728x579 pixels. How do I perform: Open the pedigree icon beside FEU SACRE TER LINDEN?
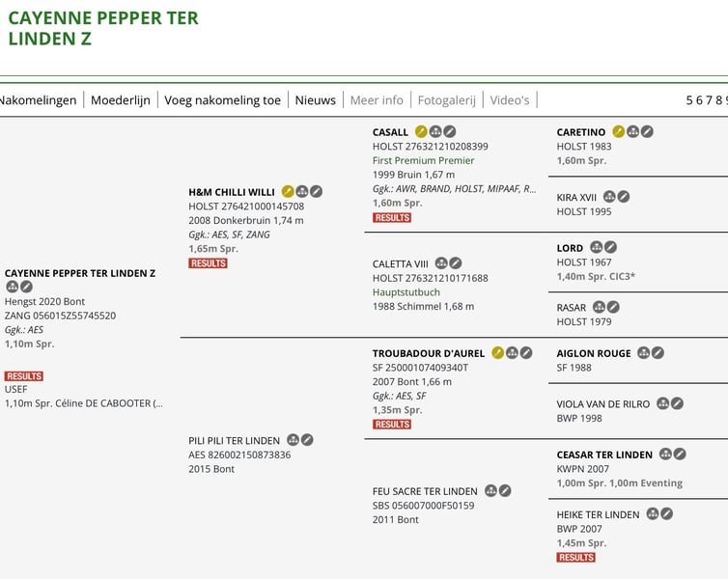pyautogui.click(x=490, y=491)
